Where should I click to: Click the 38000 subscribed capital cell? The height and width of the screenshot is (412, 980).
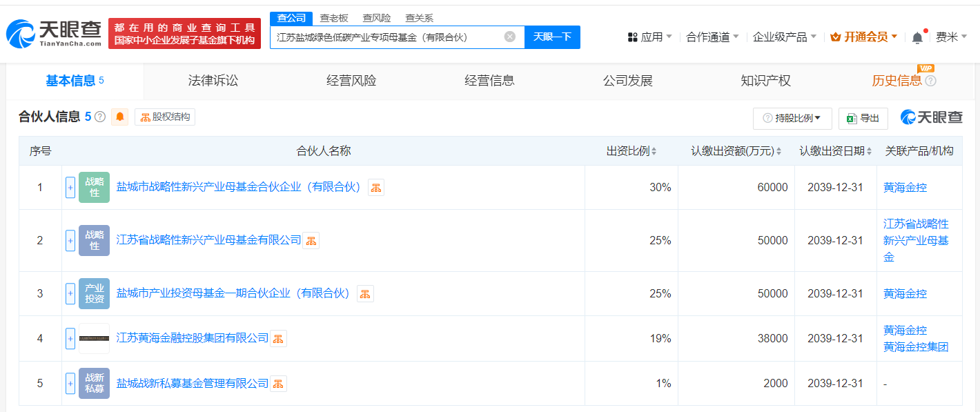tap(736, 338)
